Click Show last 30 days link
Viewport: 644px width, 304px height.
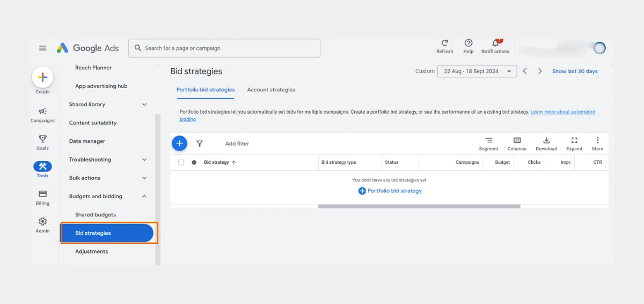pyautogui.click(x=575, y=71)
